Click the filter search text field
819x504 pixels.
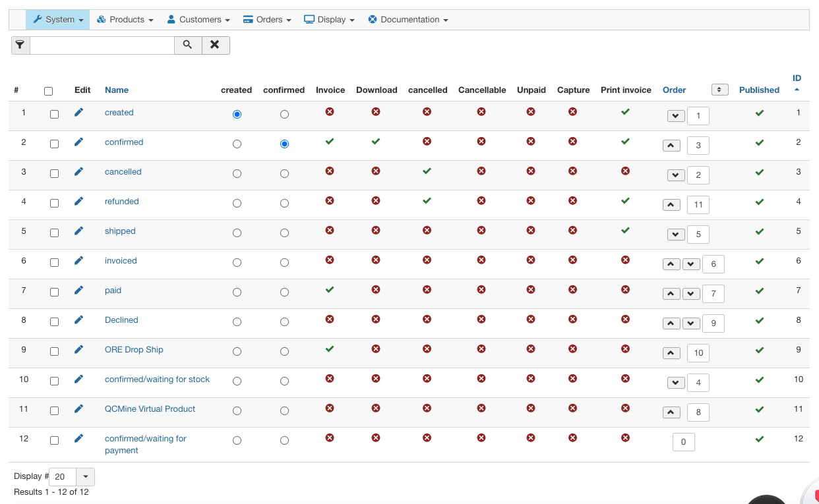(102, 45)
